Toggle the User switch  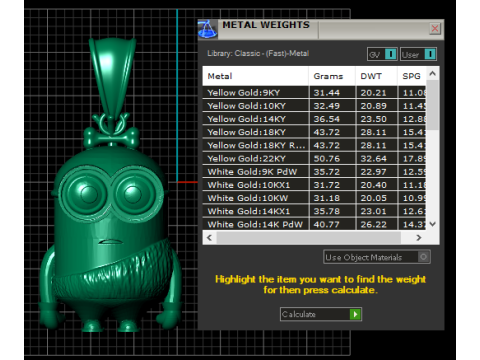click(418, 54)
